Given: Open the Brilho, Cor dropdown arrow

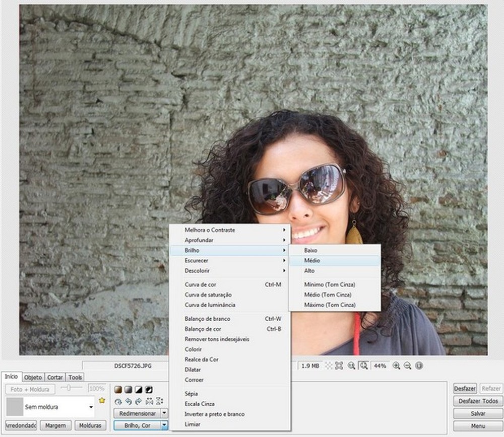Looking at the screenshot, I should point(164,425).
